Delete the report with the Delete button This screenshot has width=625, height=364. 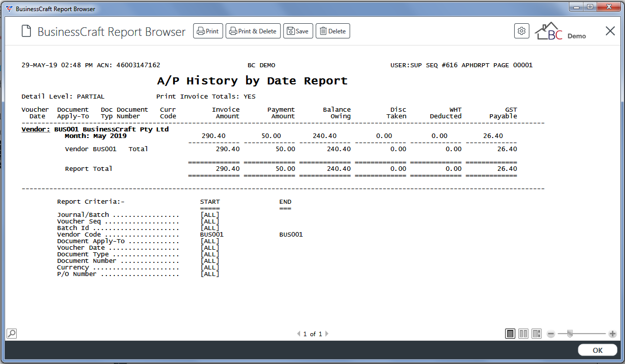(x=333, y=31)
